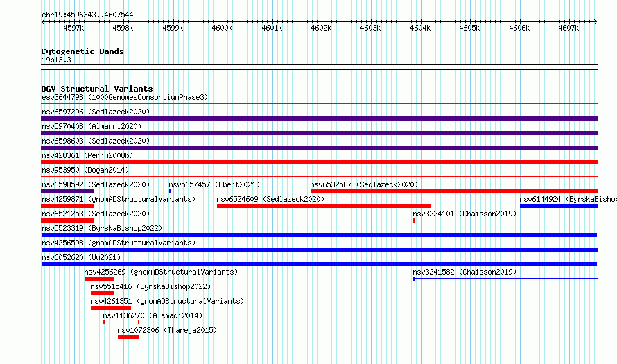Click the esv3644798 variant label
617x364 pixels.
click(125, 97)
